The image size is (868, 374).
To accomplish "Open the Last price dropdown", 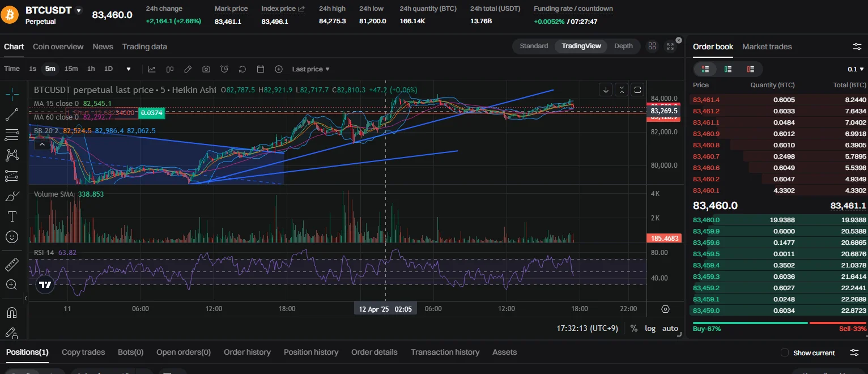I will [310, 69].
